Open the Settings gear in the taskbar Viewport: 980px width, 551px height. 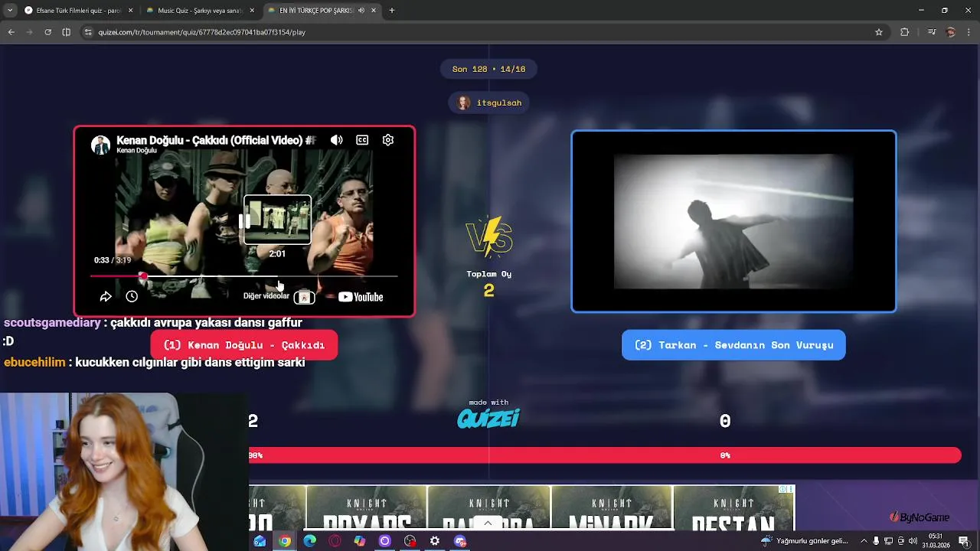pos(435,541)
